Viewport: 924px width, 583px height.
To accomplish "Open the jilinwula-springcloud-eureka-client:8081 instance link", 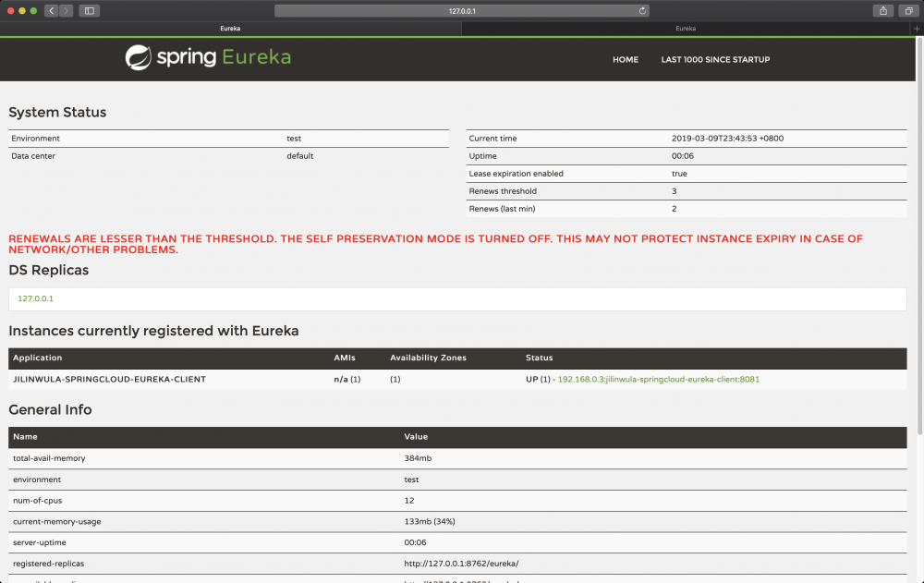I will [x=658, y=379].
